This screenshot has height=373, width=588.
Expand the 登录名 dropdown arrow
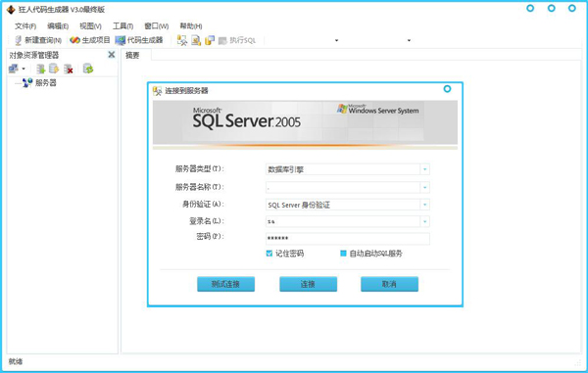pos(425,221)
